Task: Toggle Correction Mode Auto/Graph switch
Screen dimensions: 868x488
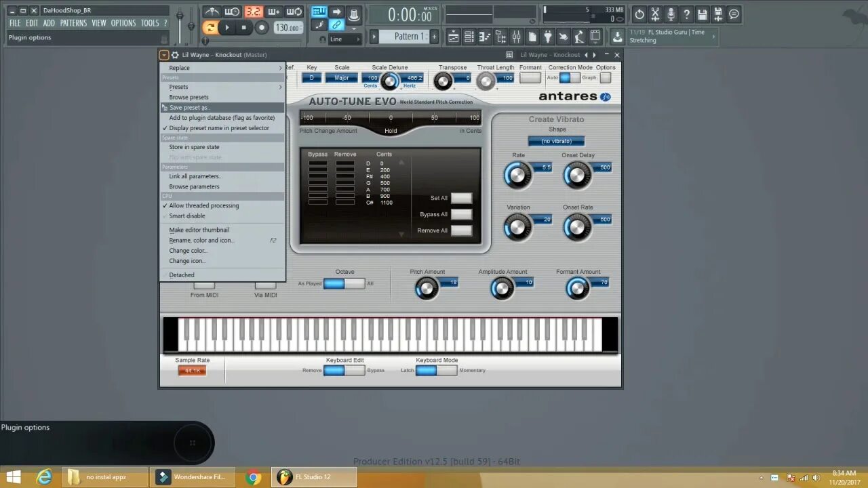Action: [x=570, y=78]
